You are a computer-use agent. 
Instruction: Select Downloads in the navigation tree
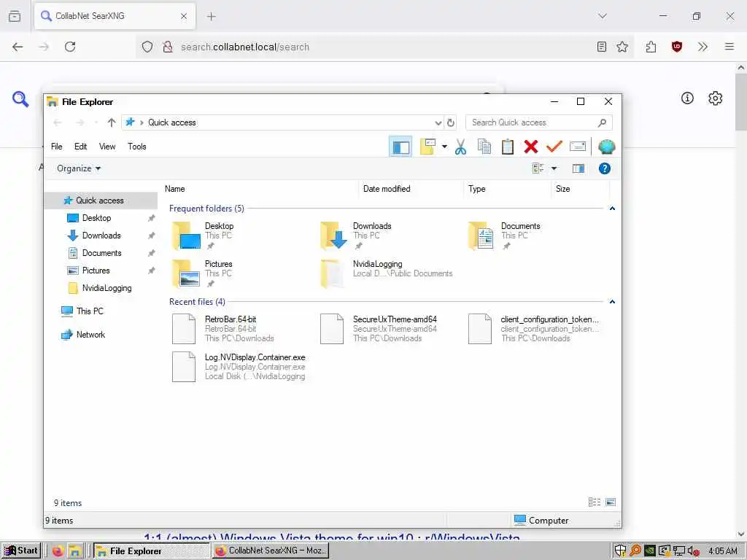[x=101, y=236]
